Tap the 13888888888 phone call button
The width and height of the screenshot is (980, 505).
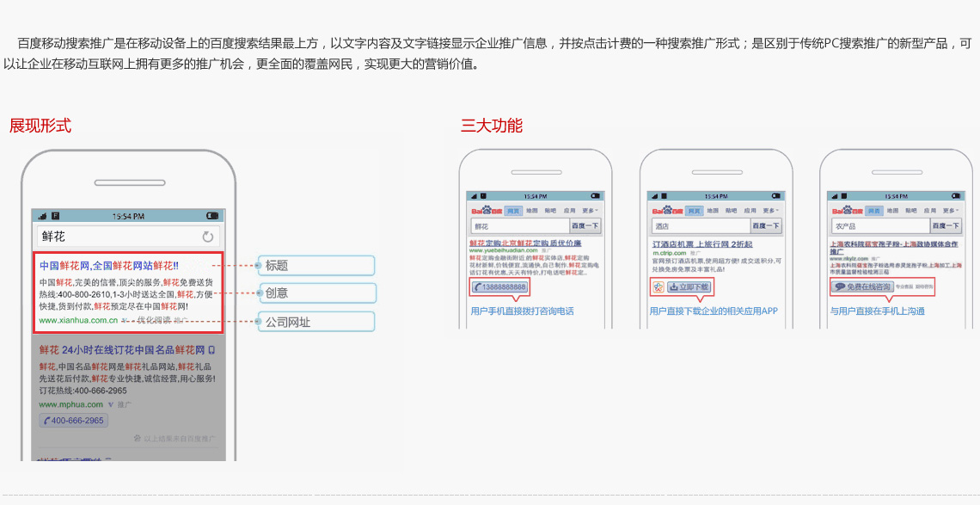pos(499,286)
